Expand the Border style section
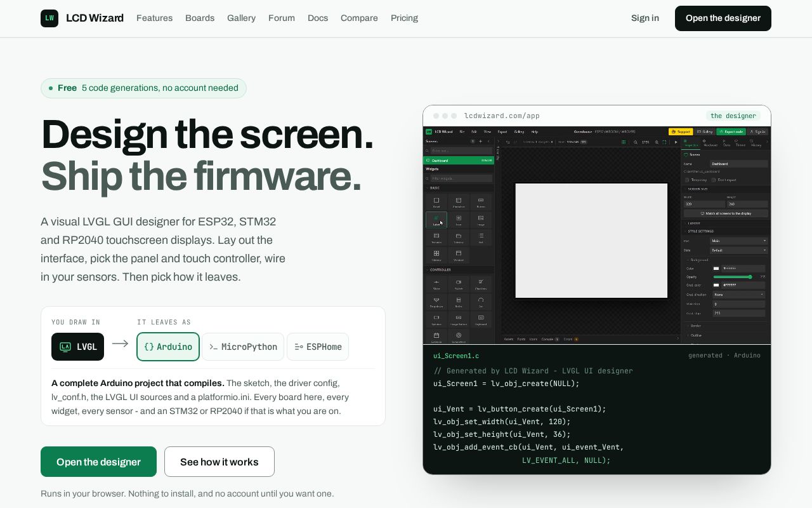The height and width of the screenshot is (508, 812). pos(695,326)
